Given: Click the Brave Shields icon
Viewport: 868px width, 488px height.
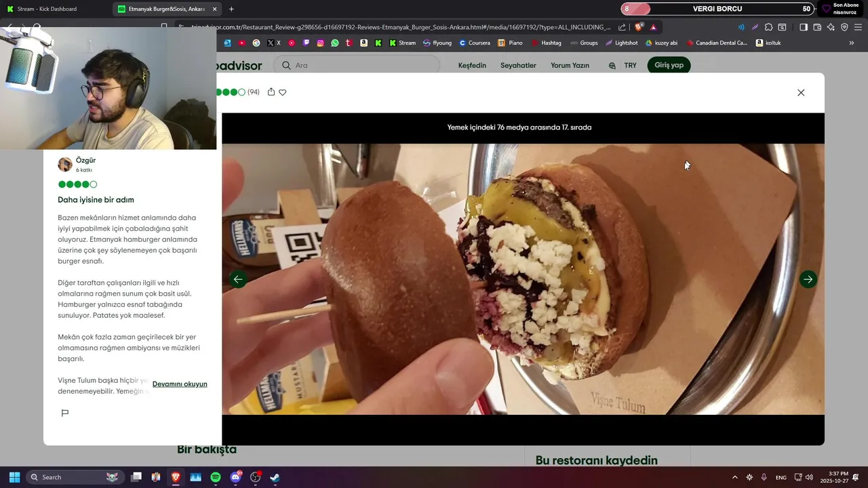Looking at the screenshot, I should [x=639, y=27].
